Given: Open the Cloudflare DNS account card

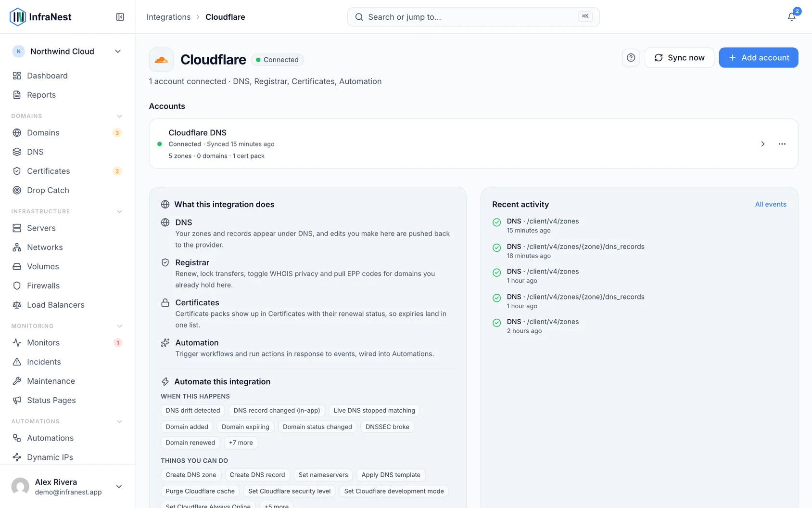Looking at the screenshot, I should point(473,144).
